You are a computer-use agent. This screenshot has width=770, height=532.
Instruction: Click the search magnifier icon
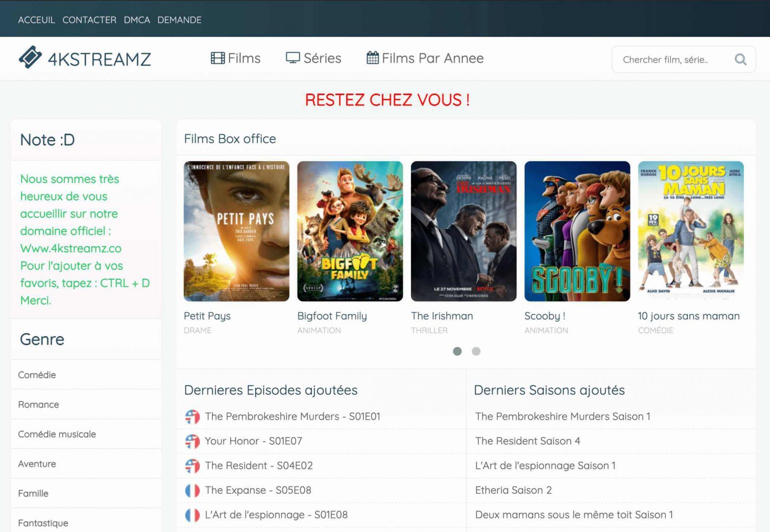pos(740,60)
